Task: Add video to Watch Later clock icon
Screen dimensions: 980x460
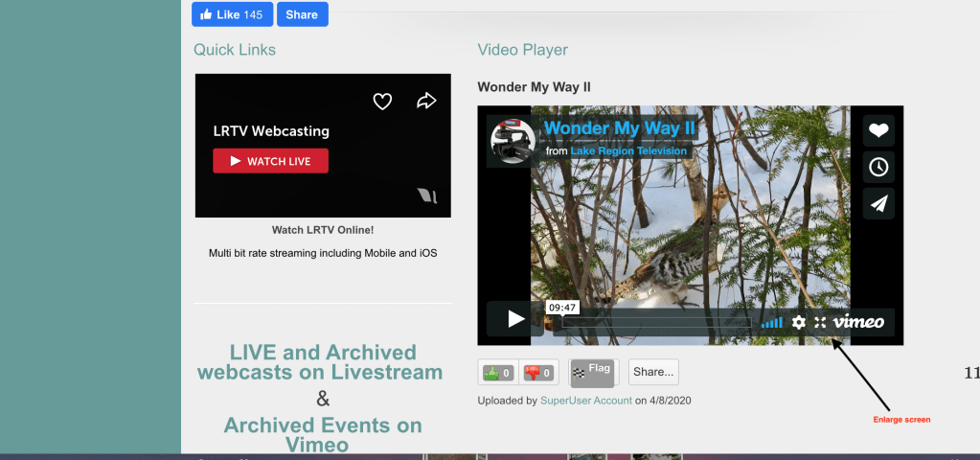Action: point(878,167)
